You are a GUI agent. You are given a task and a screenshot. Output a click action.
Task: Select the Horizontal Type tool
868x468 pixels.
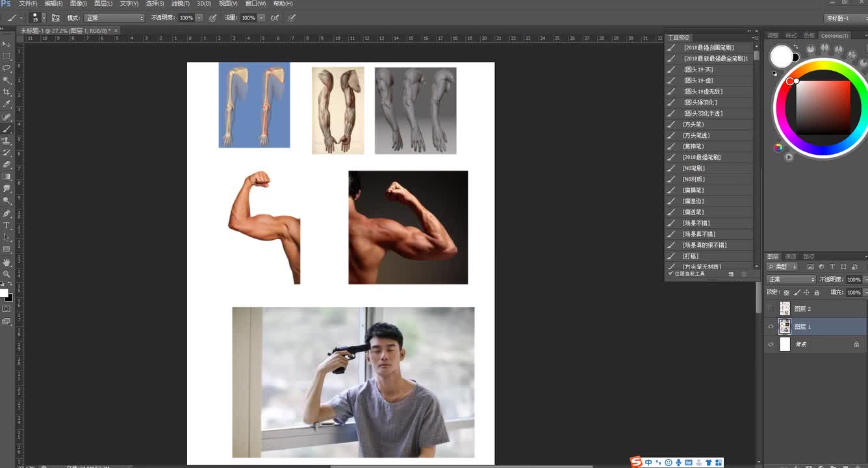(x=6, y=226)
